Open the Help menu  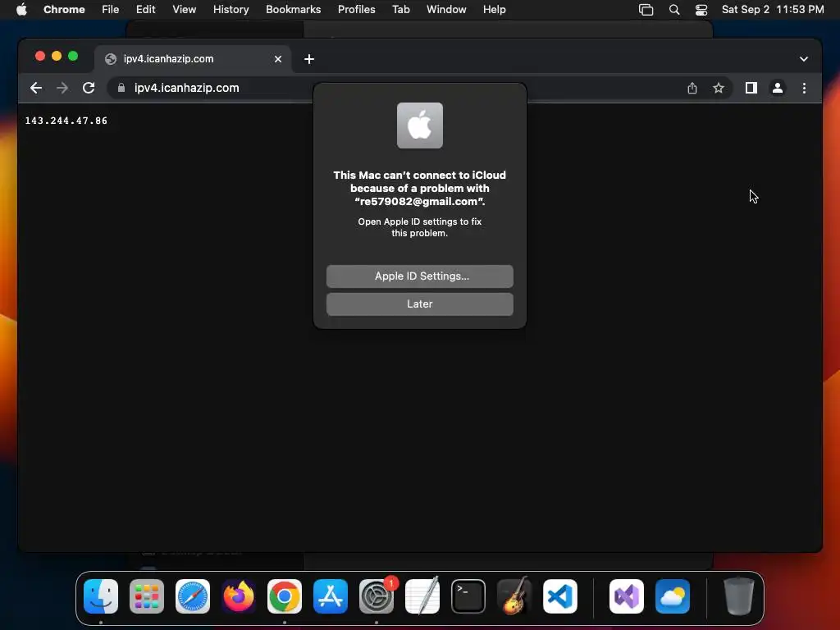click(x=494, y=9)
